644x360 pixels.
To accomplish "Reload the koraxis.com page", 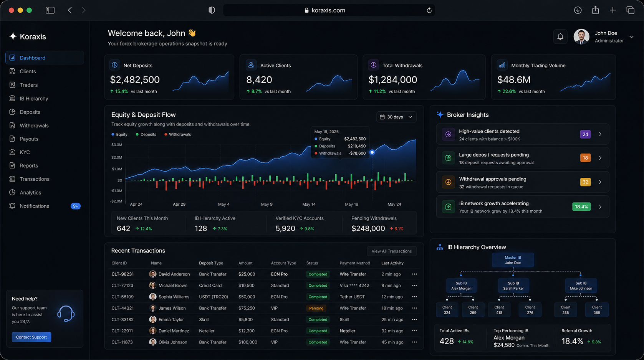I will (429, 10).
